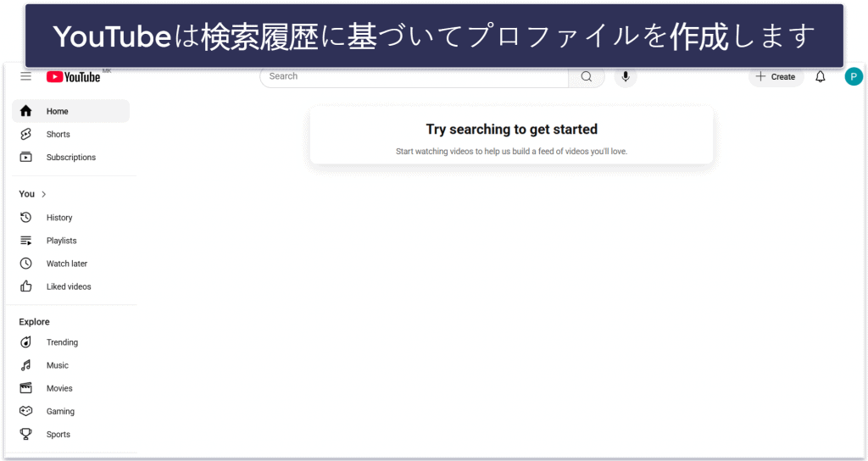This screenshot has height=461, width=868.
Task: Click the Music note icon
Action: pyautogui.click(x=26, y=365)
